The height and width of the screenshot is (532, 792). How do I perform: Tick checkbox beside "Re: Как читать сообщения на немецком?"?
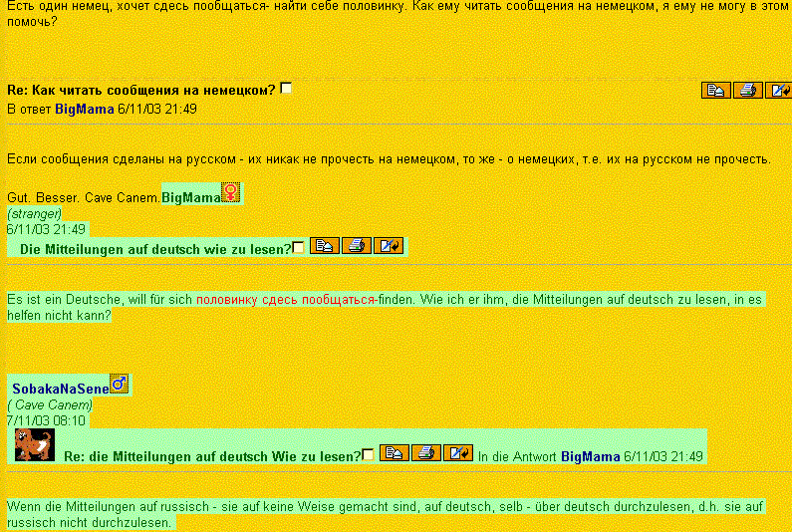[x=287, y=89]
